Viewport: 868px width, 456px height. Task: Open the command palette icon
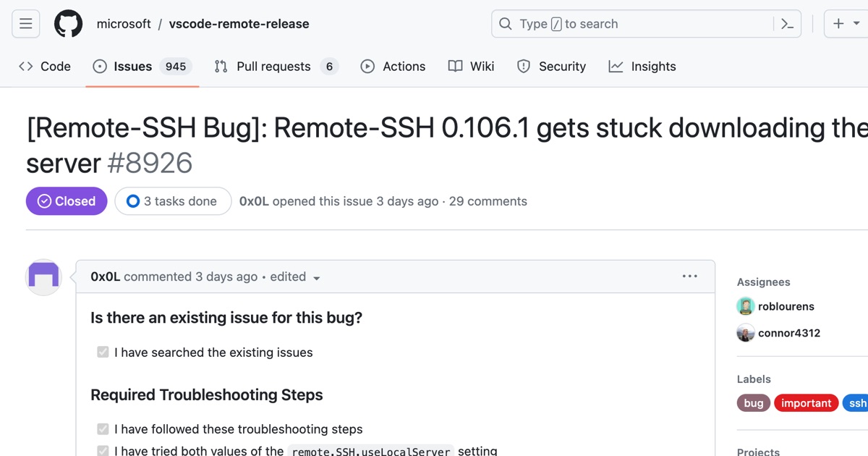point(788,24)
